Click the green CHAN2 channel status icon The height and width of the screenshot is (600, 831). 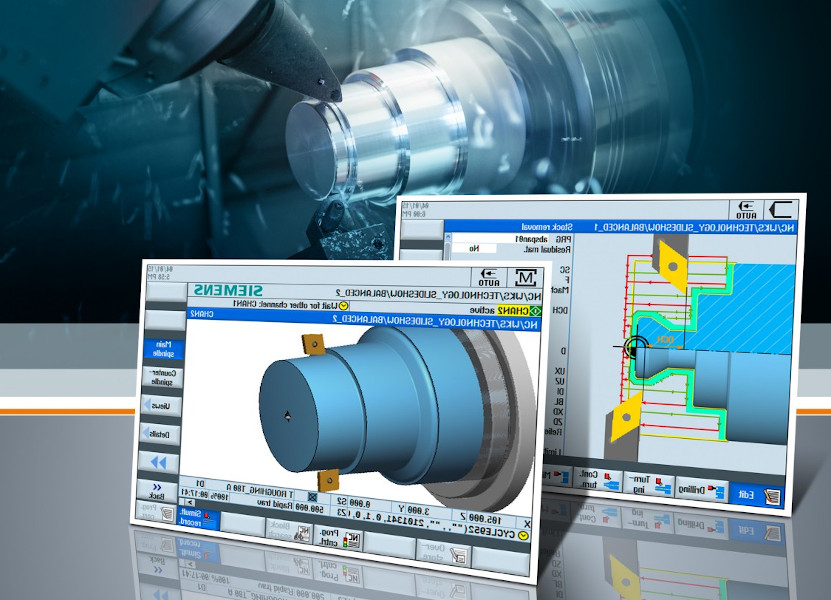coord(535,311)
